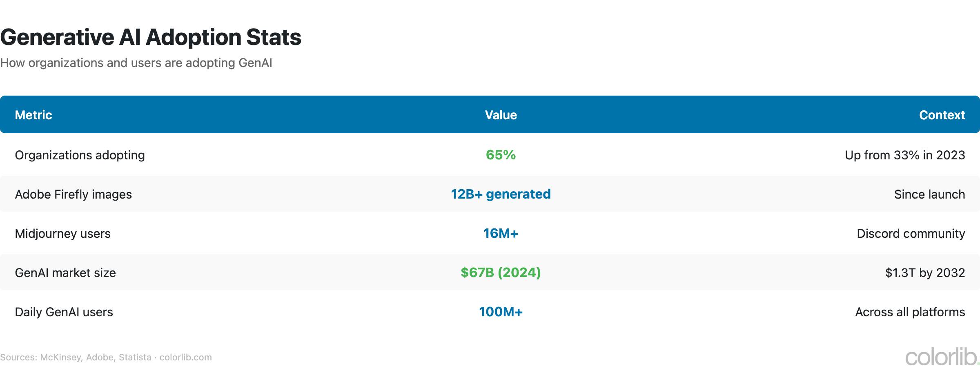Select the 100M+ value
The height and width of the screenshot is (380, 980).
click(501, 312)
